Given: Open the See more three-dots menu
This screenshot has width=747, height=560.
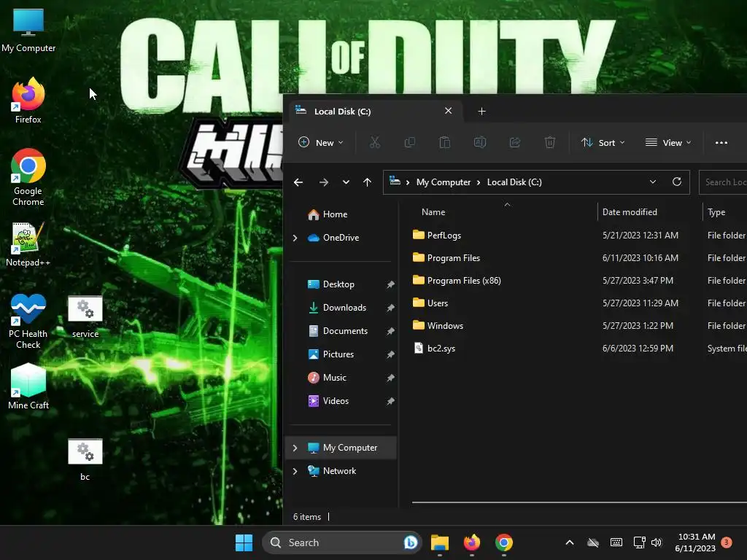Looking at the screenshot, I should (x=721, y=142).
